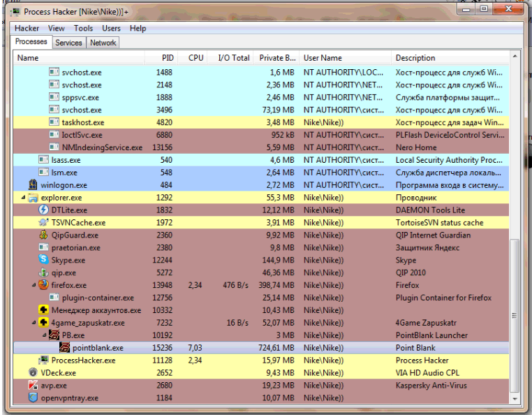Select the svchost.exe row with PID 3496
This screenshot has width=532, height=415.
pyautogui.click(x=261, y=110)
